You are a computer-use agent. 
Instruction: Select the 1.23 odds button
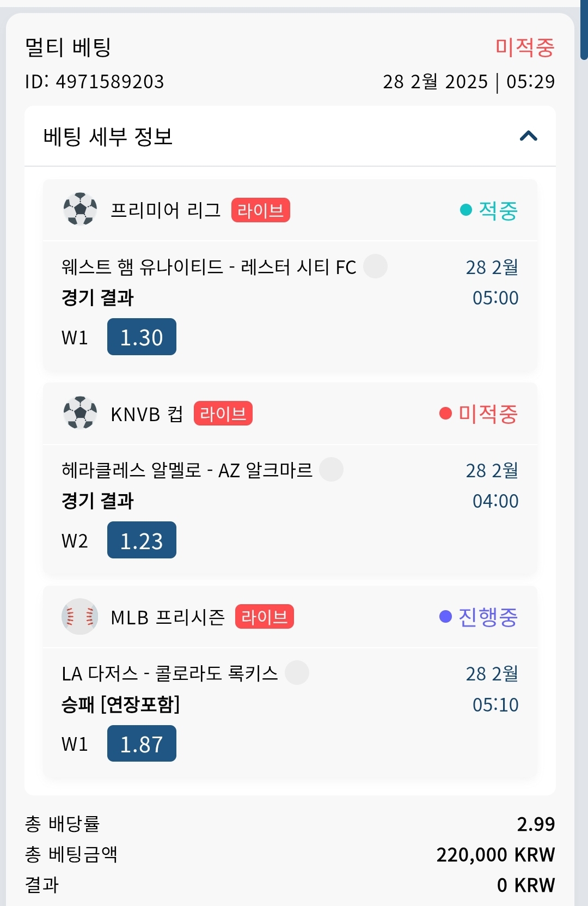coord(142,540)
